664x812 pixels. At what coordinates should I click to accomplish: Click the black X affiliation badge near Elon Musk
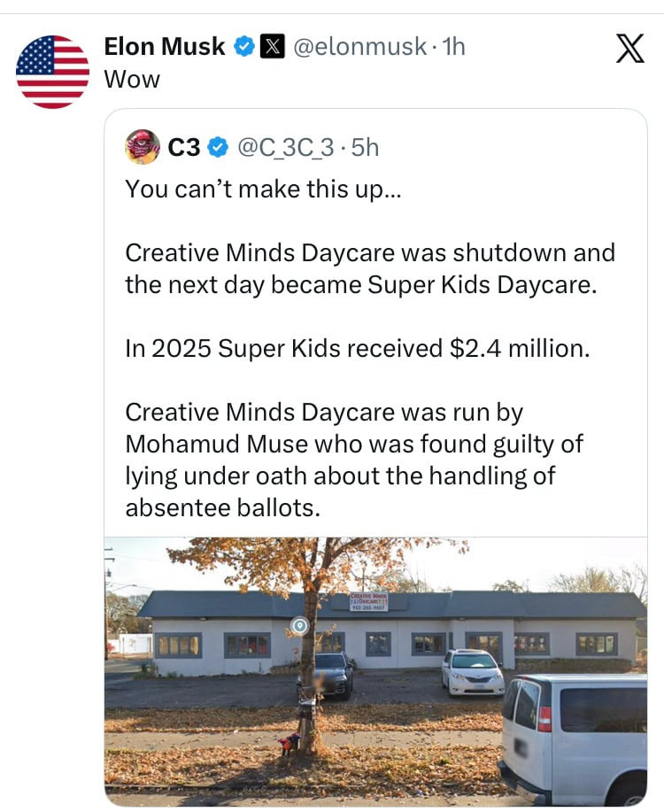click(269, 47)
